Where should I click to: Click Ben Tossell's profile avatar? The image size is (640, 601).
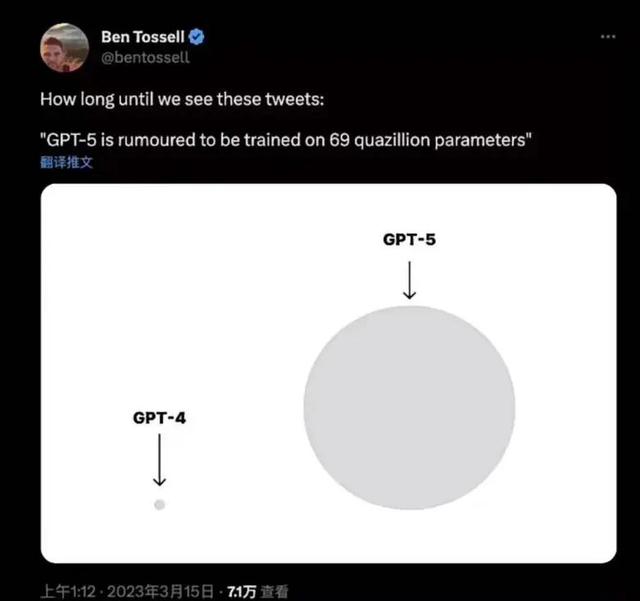pos(64,46)
